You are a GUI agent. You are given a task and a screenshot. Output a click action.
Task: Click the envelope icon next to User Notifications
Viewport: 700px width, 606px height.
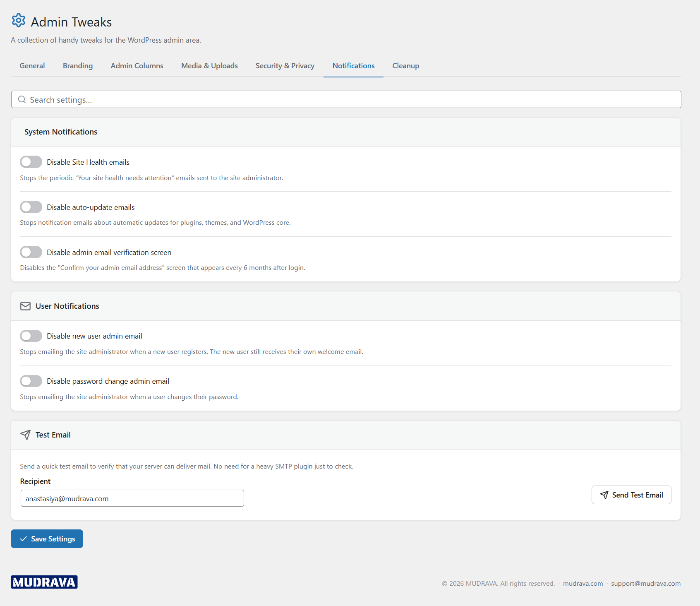pyautogui.click(x=25, y=306)
